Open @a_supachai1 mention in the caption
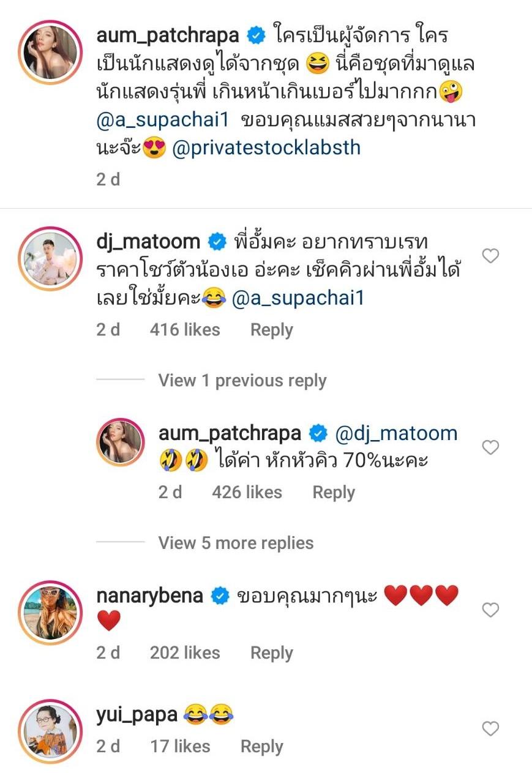This screenshot has height=773, width=532. [x=163, y=120]
